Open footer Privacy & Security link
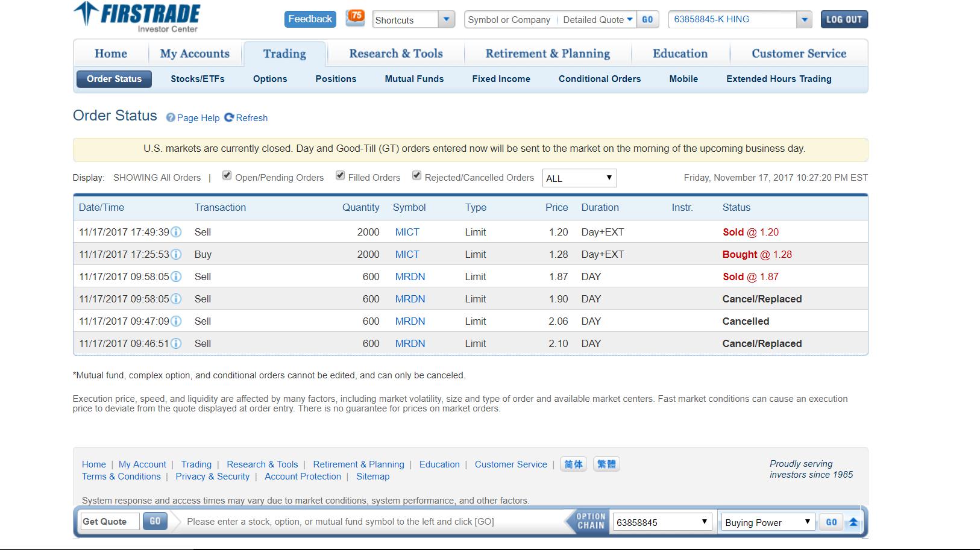 (x=212, y=477)
